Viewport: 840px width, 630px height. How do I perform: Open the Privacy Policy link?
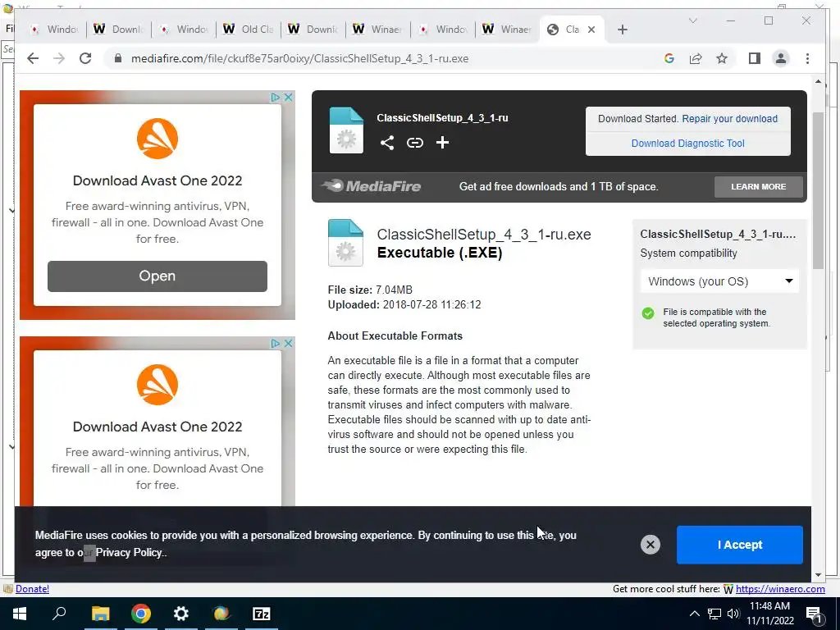tap(129, 552)
